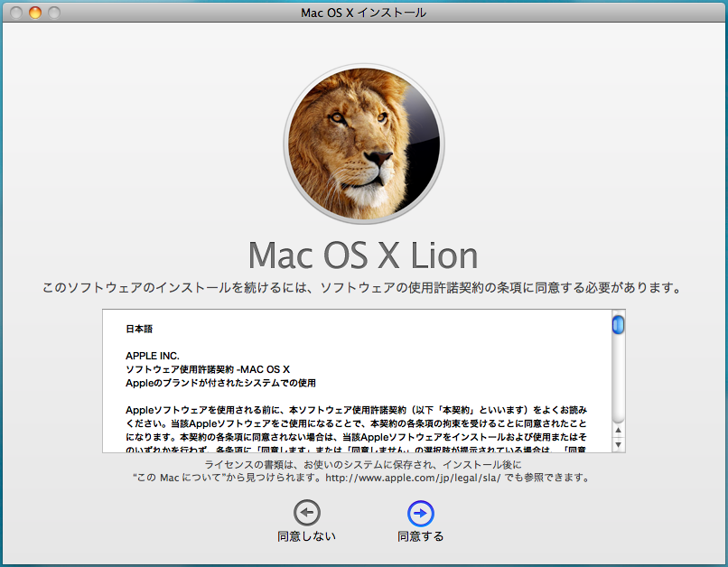
Task: Click the scrollbar up arrow in license box
Action: (618, 430)
